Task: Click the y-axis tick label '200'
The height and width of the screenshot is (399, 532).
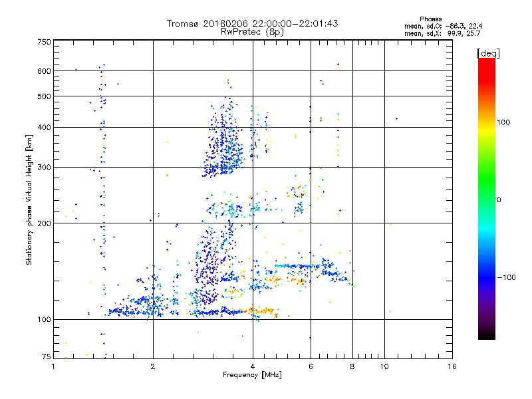Action: pos(44,223)
